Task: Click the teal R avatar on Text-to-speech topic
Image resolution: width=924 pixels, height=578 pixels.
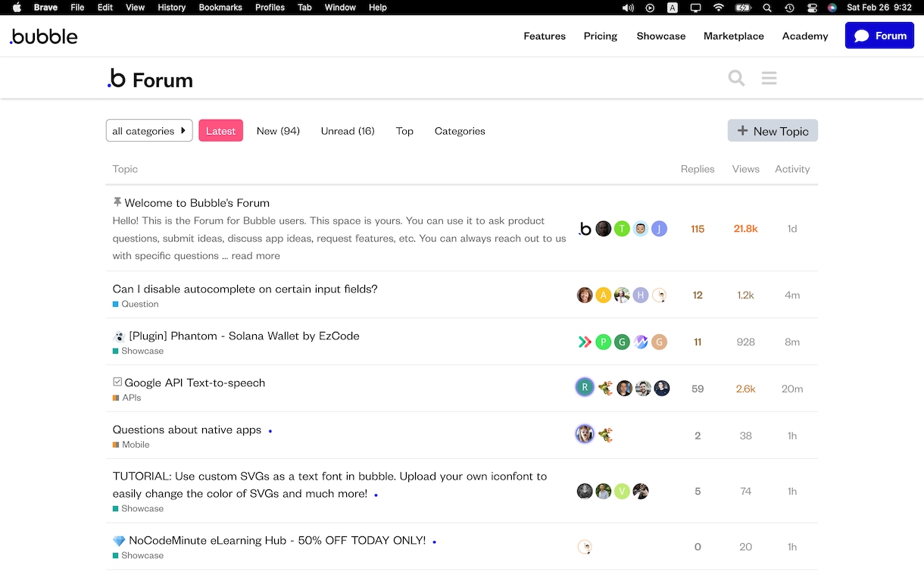Action: pyautogui.click(x=585, y=389)
